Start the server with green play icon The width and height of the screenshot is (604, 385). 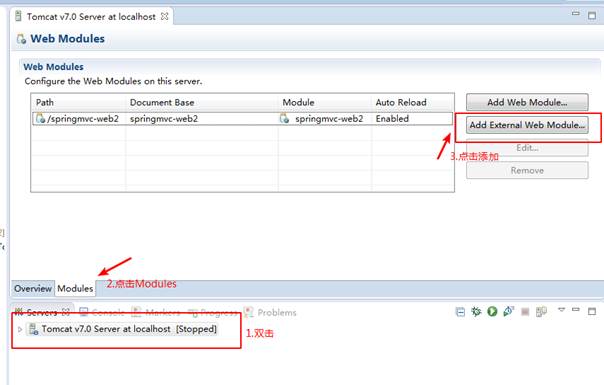click(492, 311)
